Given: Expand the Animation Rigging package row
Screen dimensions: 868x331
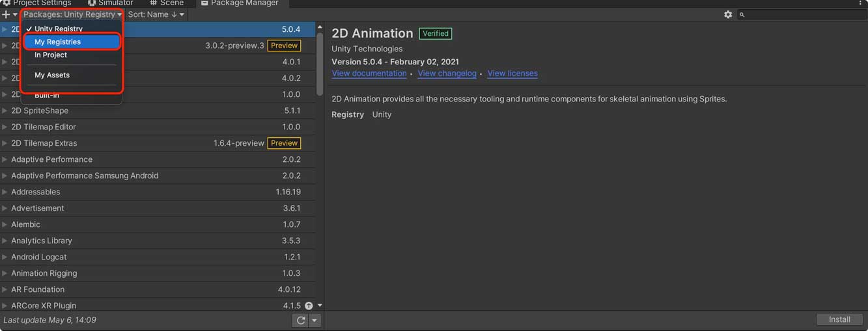Looking at the screenshot, I should 5,273.
